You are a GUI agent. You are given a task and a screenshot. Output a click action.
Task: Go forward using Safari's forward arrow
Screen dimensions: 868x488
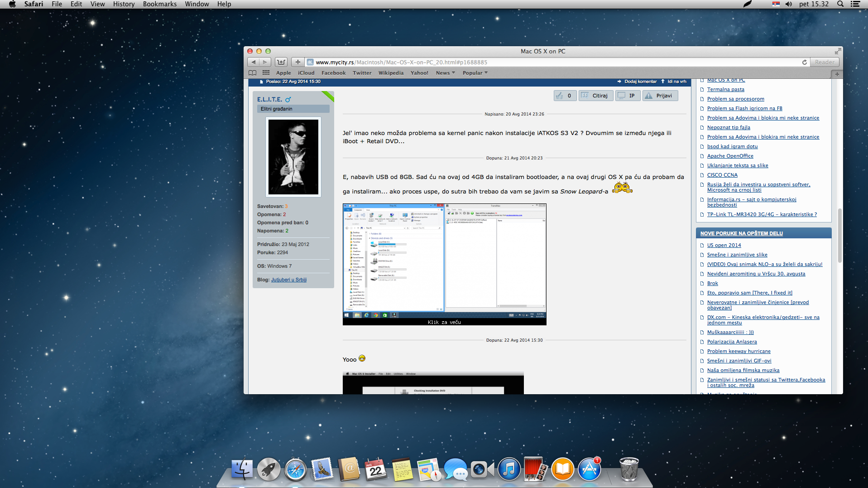(x=265, y=62)
